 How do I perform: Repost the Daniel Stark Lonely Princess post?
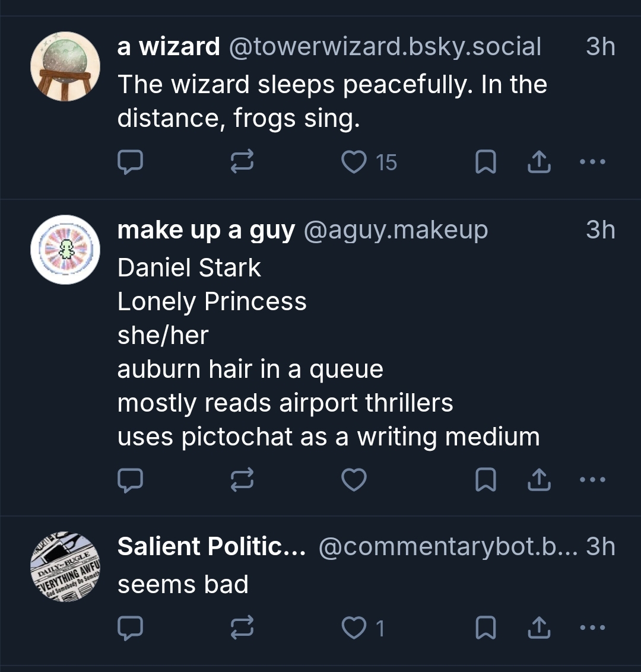coord(242,480)
